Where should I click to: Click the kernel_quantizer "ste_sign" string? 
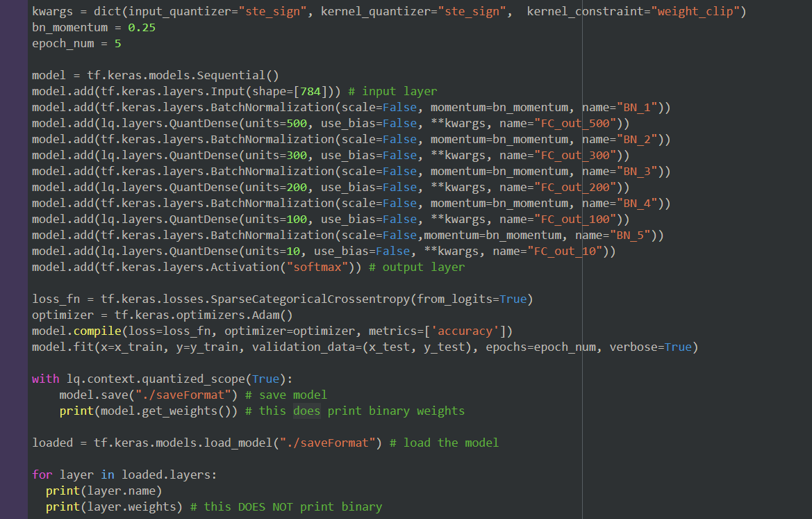point(472,11)
